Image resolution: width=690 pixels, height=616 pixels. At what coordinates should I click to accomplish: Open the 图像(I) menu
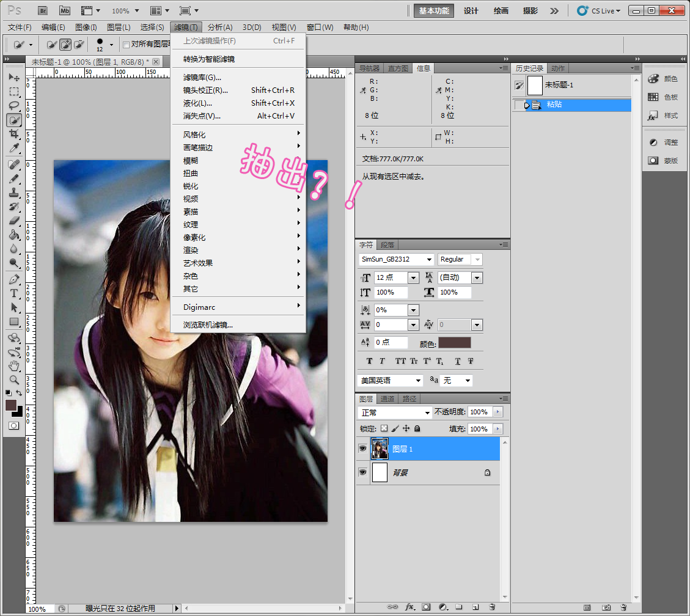[x=86, y=28]
